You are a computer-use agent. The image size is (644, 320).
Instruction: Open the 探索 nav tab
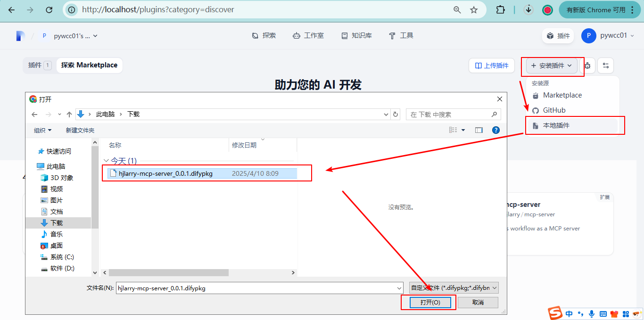click(264, 36)
